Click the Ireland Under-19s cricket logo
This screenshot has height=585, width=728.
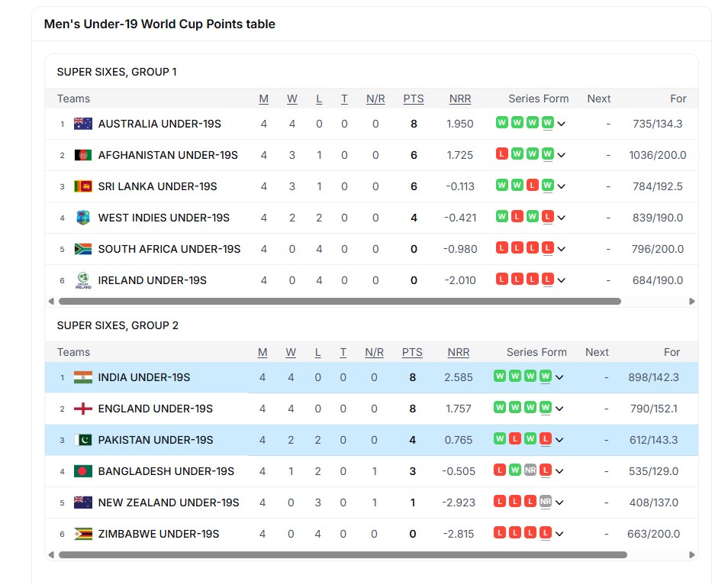click(x=83, y=280)
